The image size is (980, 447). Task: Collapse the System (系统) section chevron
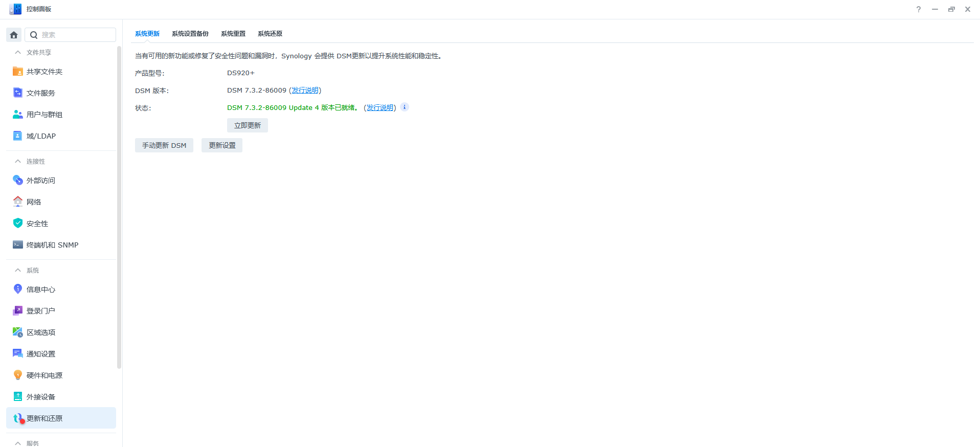[x=18, y=270]
